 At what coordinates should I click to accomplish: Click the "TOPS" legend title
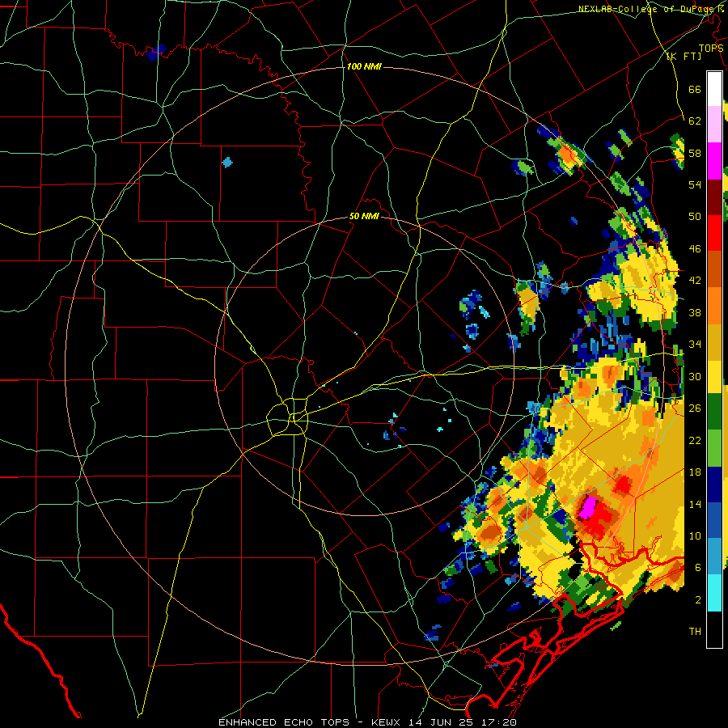point(711,49)
